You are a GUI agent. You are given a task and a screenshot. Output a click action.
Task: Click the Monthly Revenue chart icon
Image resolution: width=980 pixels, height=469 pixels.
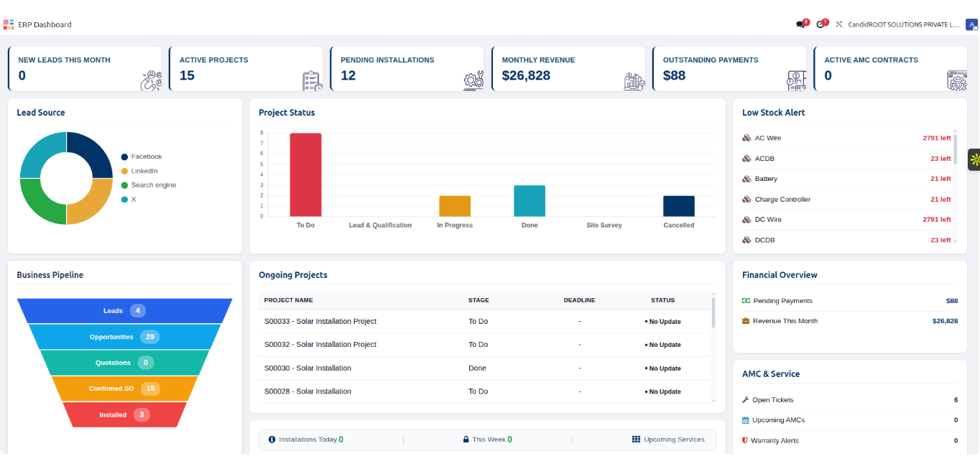[634, 80]
